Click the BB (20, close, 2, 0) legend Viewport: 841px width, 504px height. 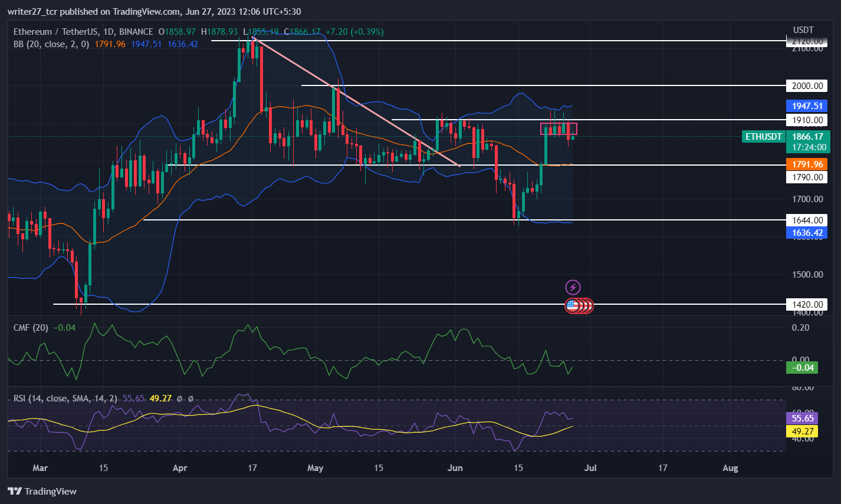click(51, 44)
